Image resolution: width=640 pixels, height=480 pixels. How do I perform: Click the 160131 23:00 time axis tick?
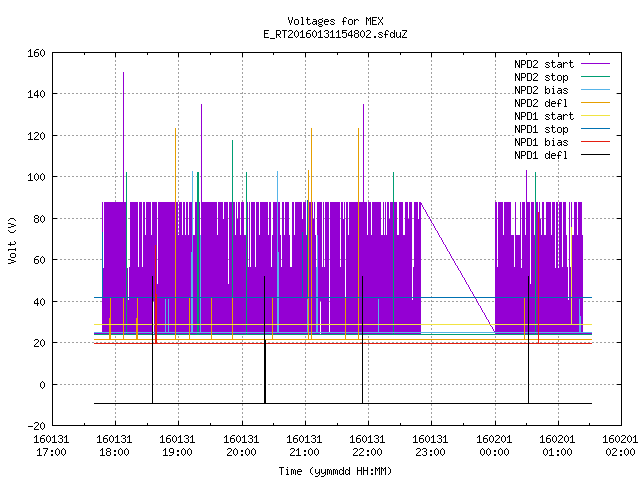coord(430,446)
